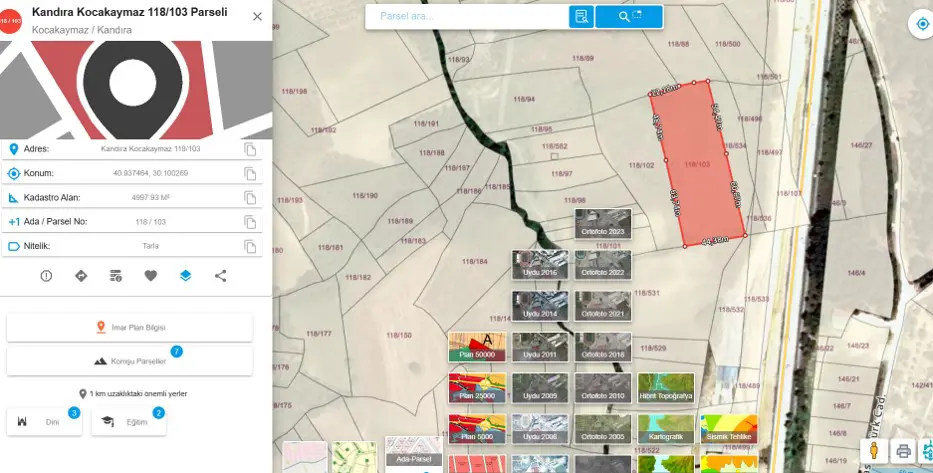This screenshot has width=933, height=473.
Task: Click the Parsel ara search field
Action: 467,16
